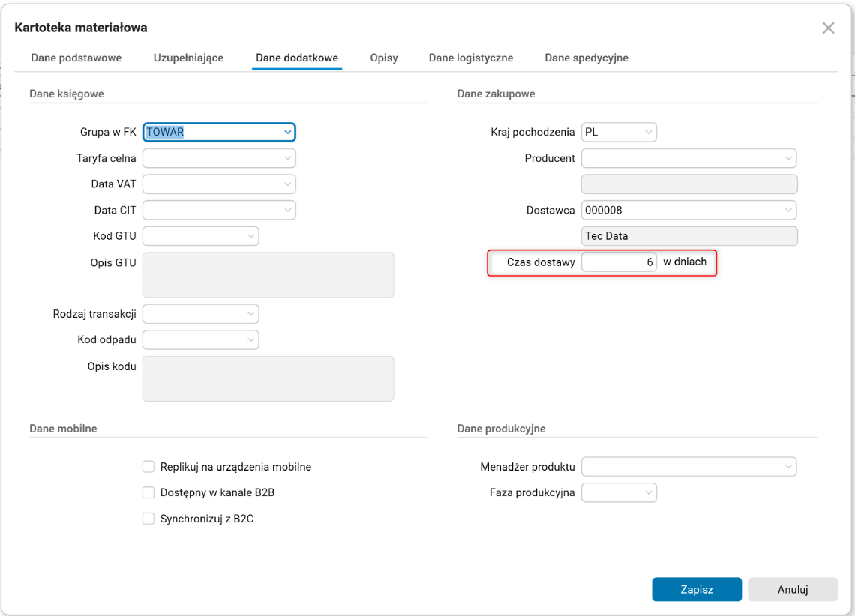
Task: Open the Data VAT dropdown
Action: 288,184
